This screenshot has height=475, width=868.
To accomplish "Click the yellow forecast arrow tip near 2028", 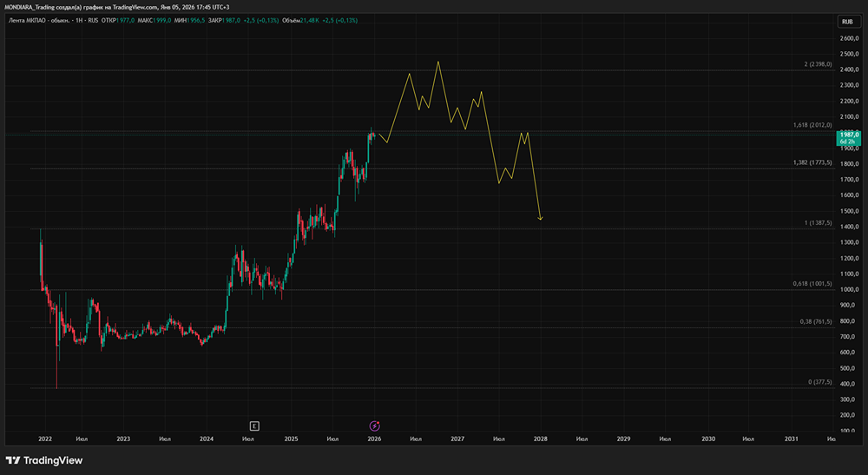I will [540, 219].
